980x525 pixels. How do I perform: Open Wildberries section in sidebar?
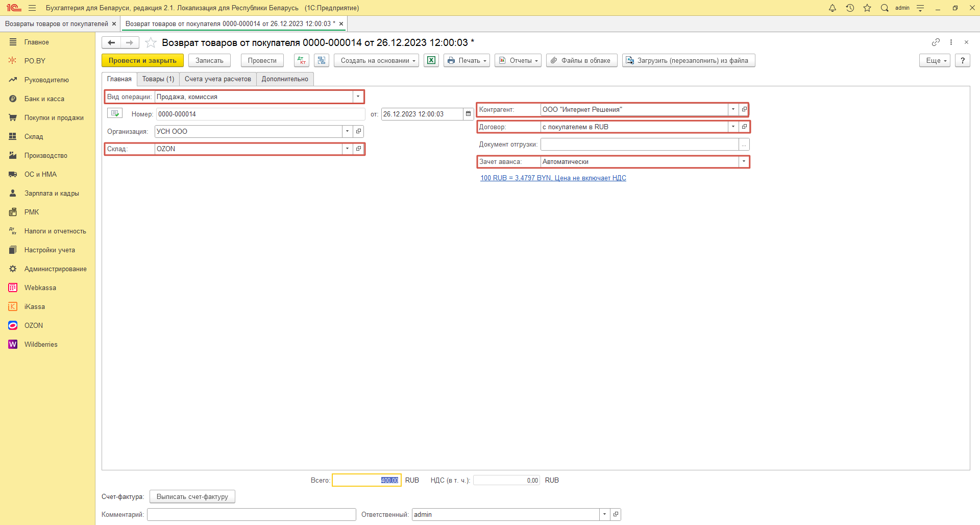click(x=41, y=344)
